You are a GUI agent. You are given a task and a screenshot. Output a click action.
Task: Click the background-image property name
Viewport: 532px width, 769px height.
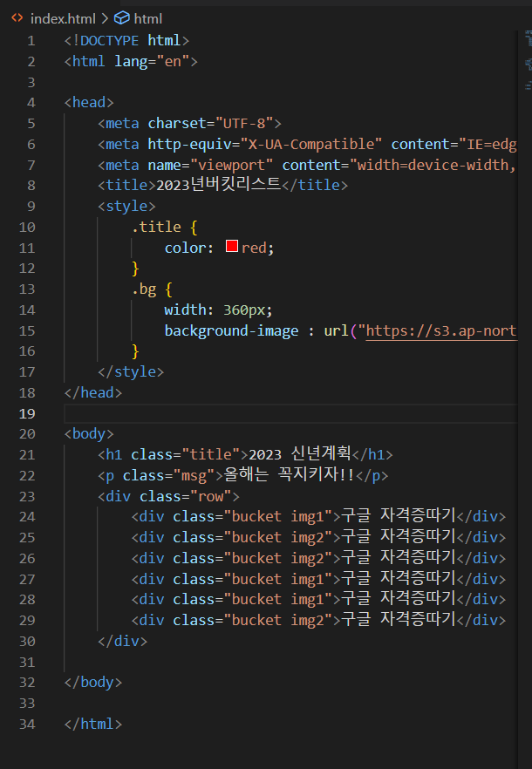click(232, 331)
